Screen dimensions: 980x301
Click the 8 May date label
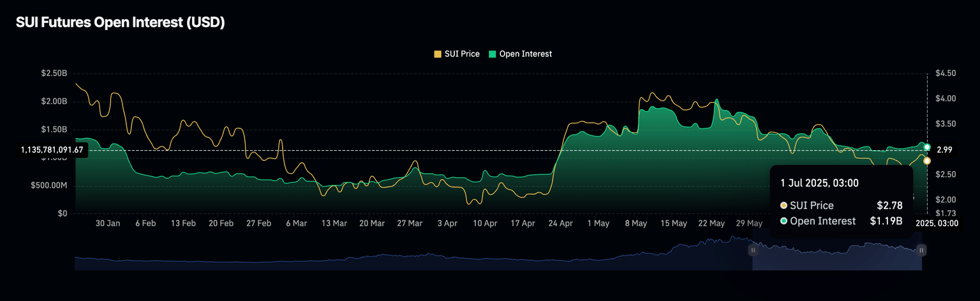[x=635, y=224]
